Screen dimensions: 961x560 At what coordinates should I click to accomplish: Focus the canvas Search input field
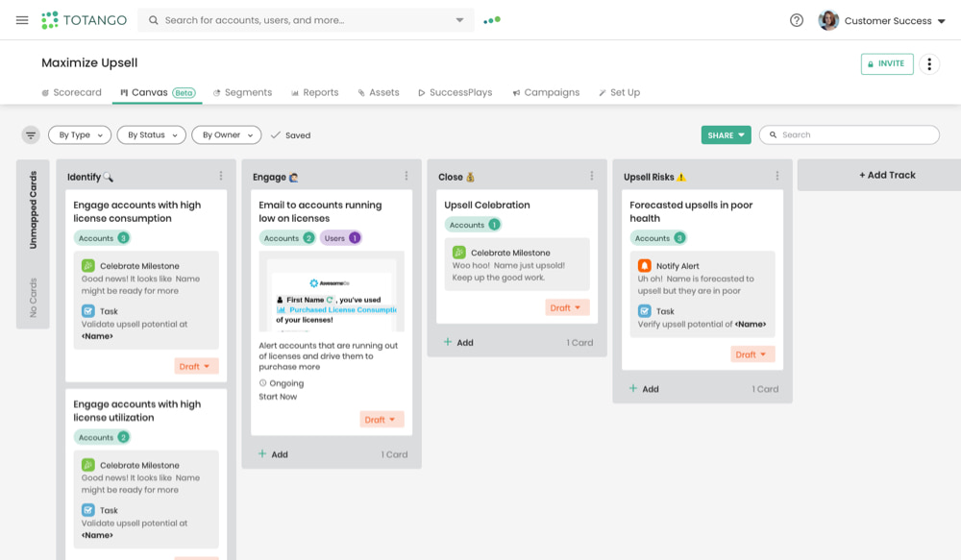(x=850, y=134)
